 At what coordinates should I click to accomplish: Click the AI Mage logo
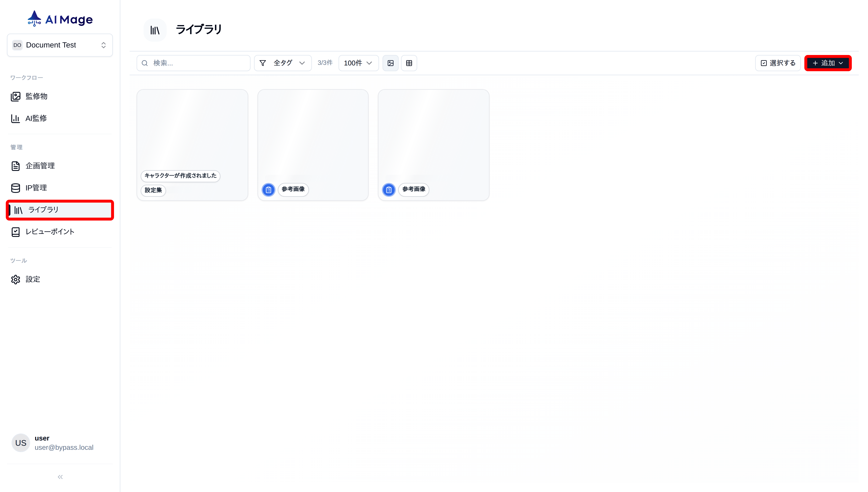pyautogui.click(x=60, y=19)
